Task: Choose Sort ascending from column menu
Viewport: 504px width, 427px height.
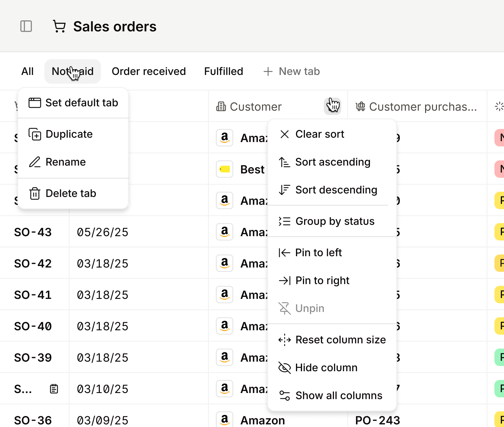Action: (333, 162)
